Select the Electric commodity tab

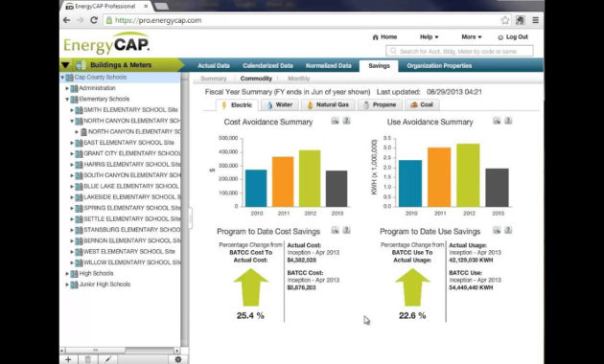(x=237, y=105)
